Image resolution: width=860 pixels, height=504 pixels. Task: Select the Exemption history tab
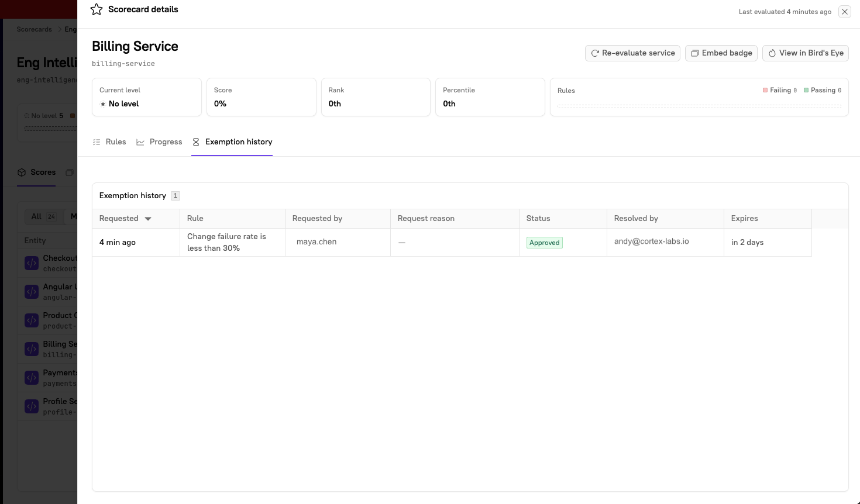coord(232,142)
